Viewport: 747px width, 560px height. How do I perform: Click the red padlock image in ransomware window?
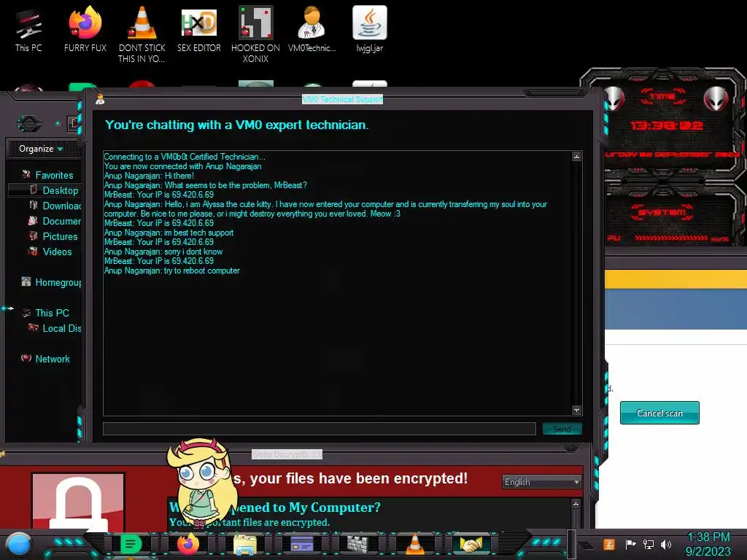click(78, 502)
